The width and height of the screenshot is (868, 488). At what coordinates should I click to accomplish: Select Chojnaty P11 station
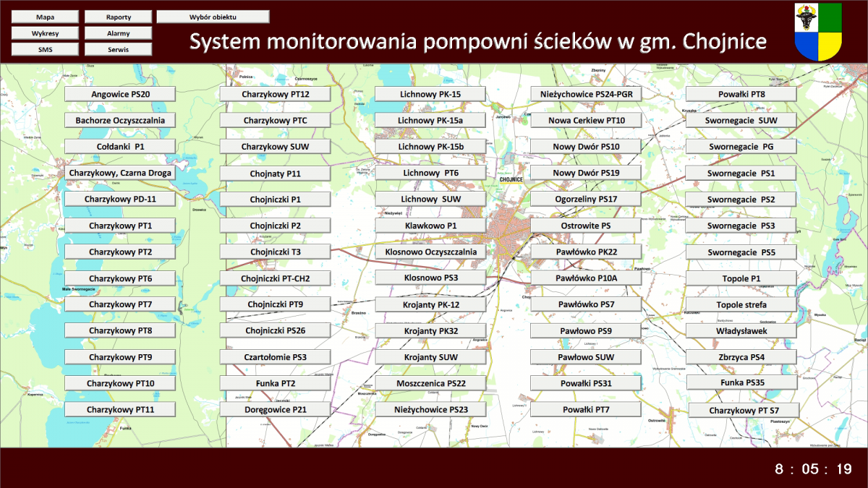click(x=276, y=174)
